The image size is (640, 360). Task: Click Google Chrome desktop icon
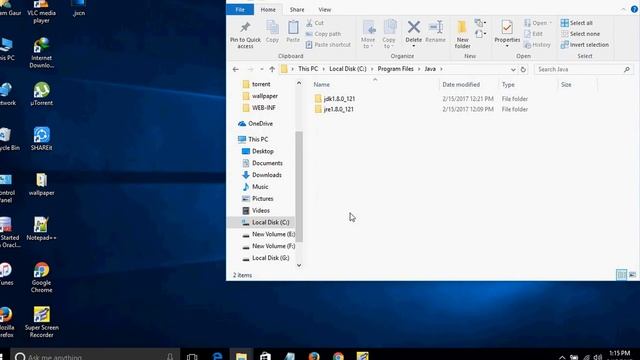click(x=41, y=278)
